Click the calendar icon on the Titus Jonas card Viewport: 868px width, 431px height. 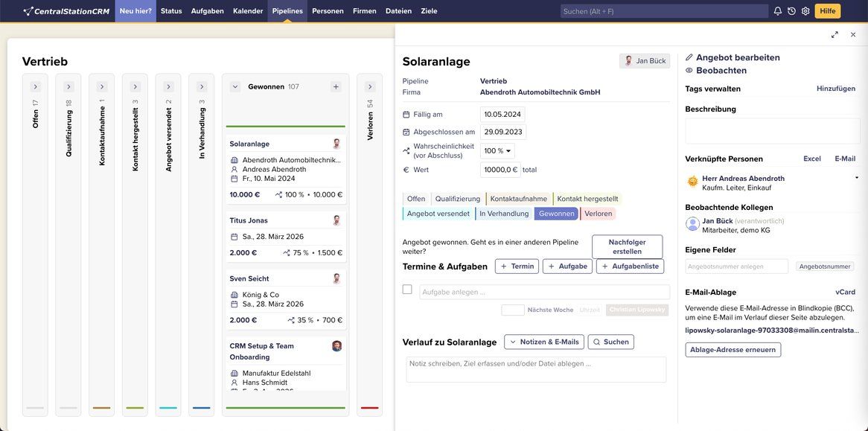coord(234,237)
